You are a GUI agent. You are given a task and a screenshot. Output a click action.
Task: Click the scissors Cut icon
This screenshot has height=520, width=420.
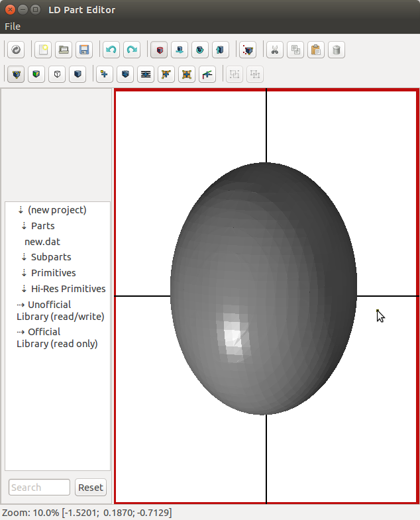coord(274,50)
